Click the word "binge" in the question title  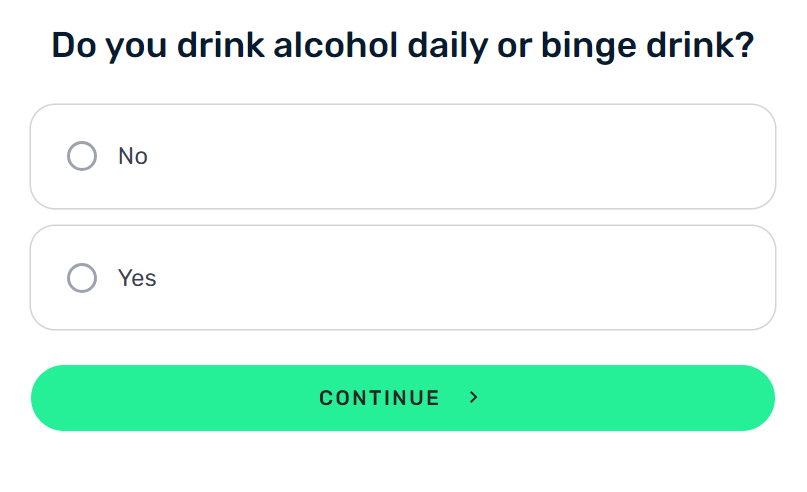pos(588,47)
